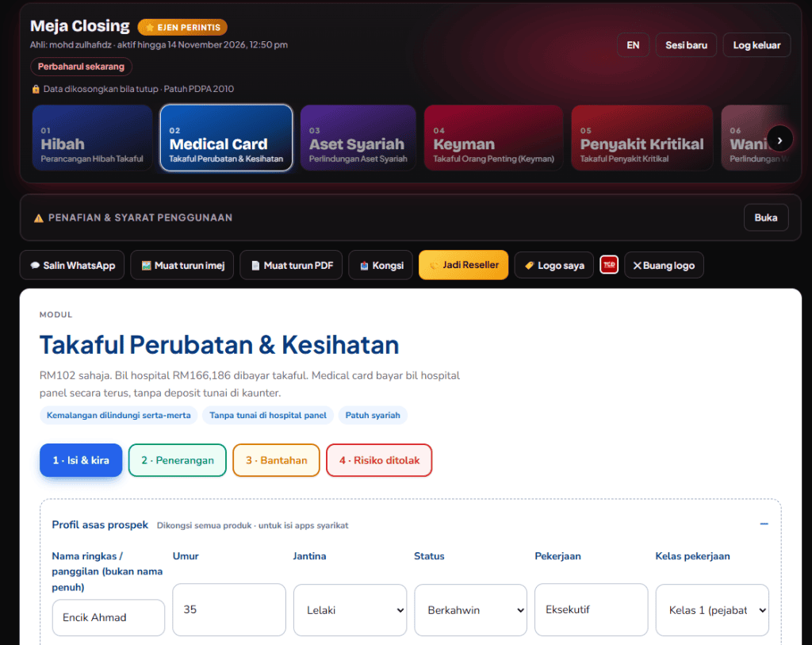Click Kemalangan dilindungi serta-merta tag
812x645 pixels.
point(119,415)
